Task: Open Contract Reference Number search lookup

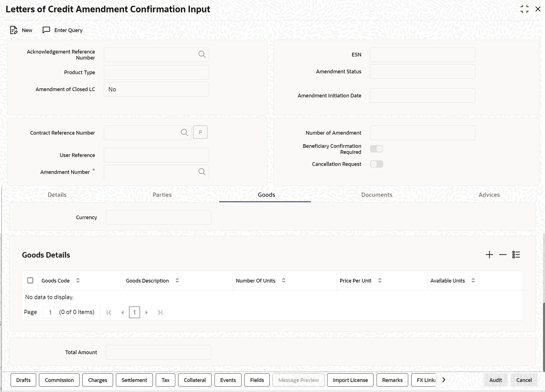Action: click(x=184, y=132)
